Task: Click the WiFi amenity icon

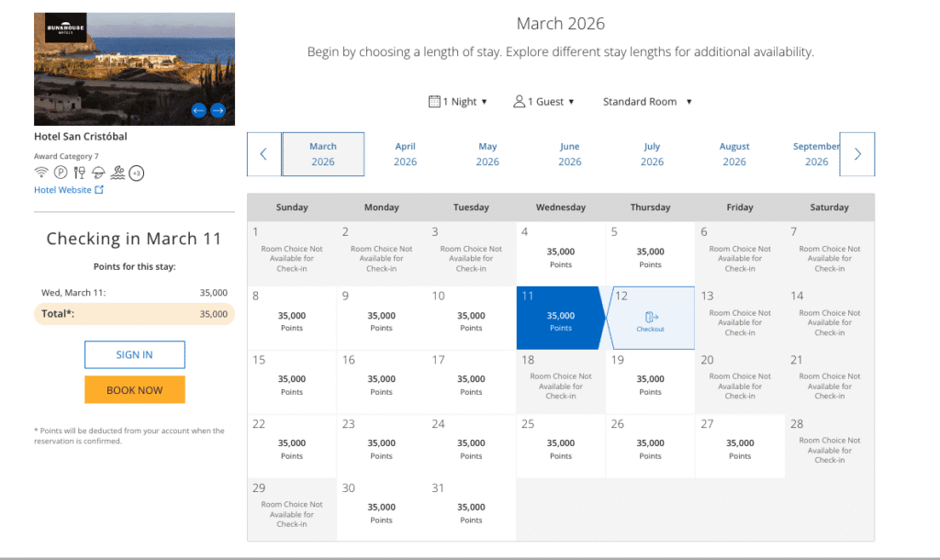Action: (41, 173)
